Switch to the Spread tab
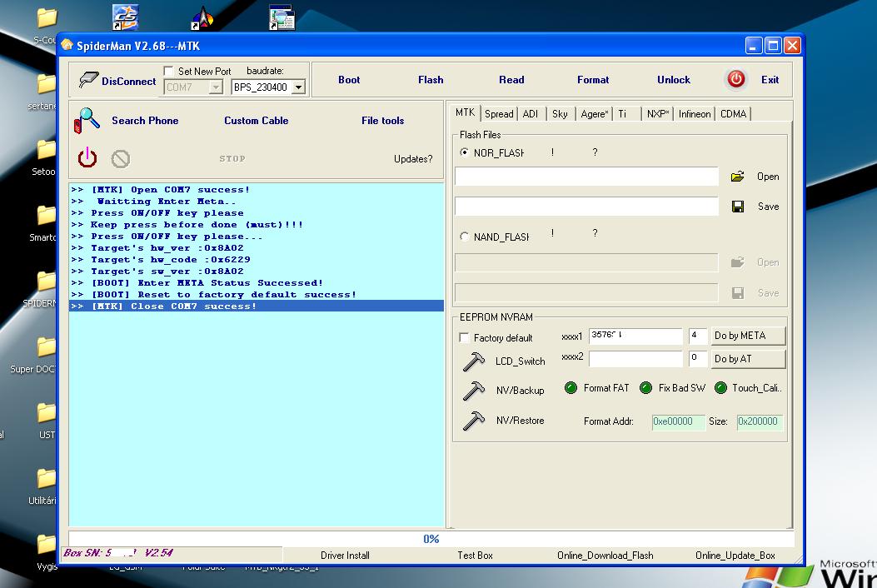877x588 pixels. 499,114
